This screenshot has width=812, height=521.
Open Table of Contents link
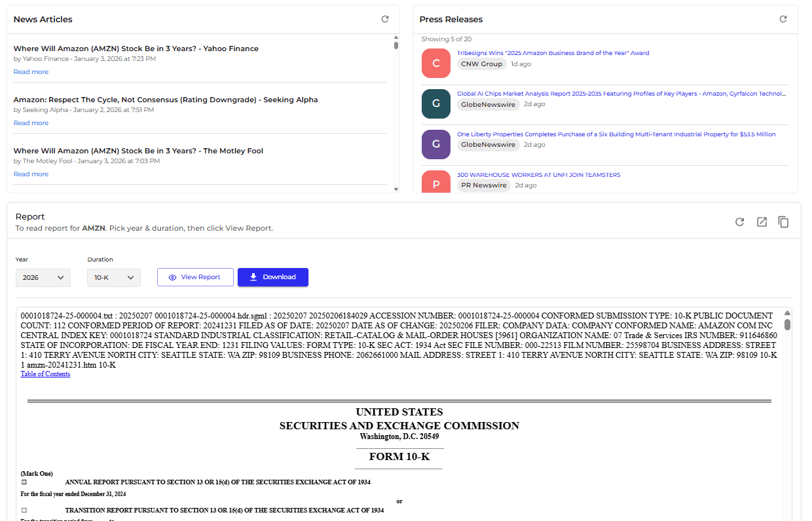[45, 374]
